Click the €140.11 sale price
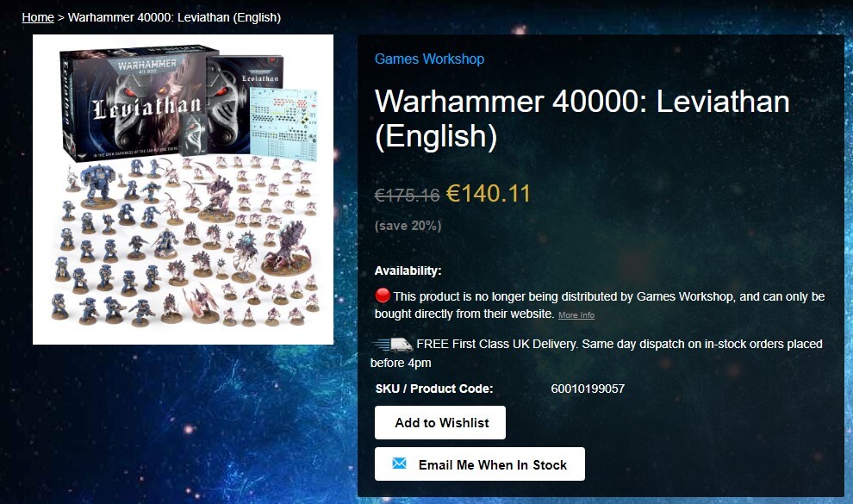Viewport: 853px width, 504px height. [x=488, y=194]
